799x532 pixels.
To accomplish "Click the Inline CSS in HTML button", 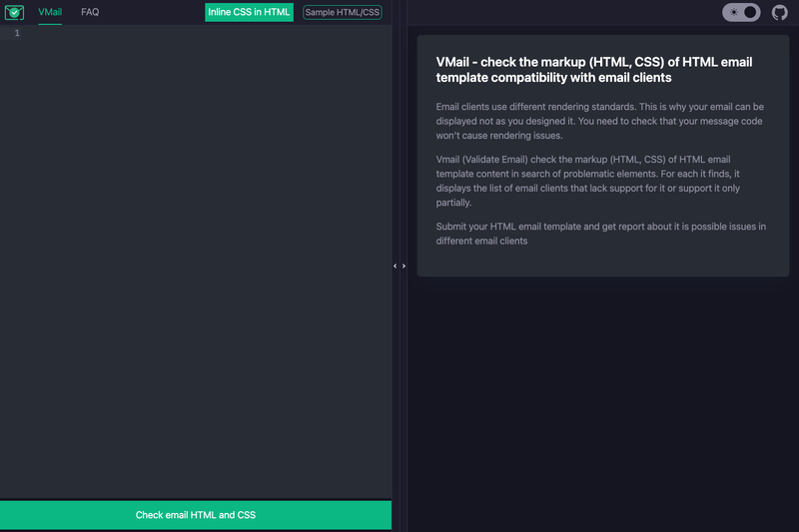I will tap(249, 12).
